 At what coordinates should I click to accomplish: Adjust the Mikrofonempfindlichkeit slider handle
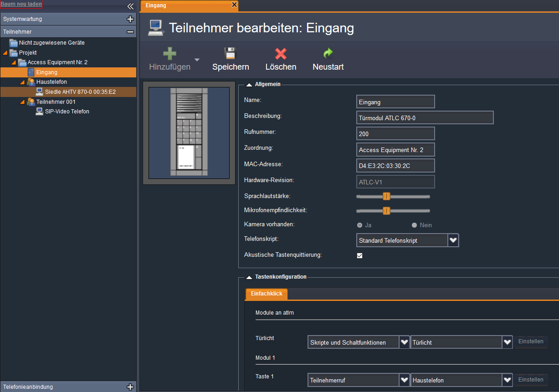click(386, 211)
